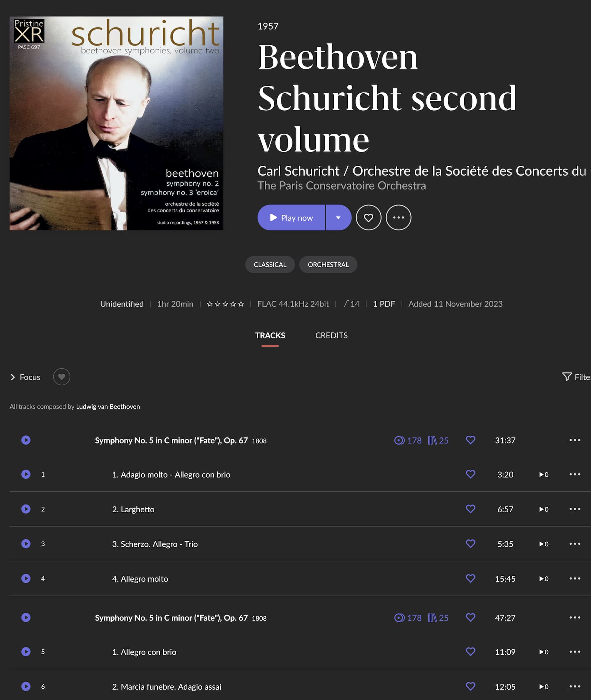Expand the Focus panel
The image size is (591, 700).
click(25, 377)
